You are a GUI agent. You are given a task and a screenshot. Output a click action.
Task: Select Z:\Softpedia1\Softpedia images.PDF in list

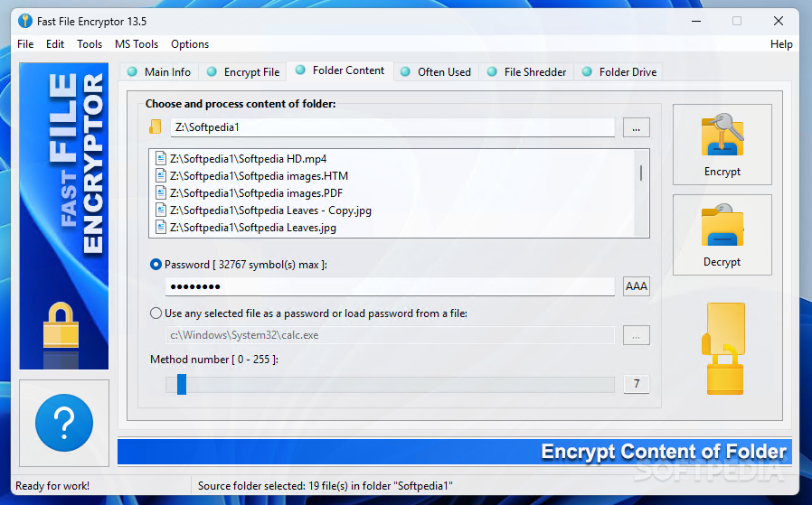click(x=256, y=192)
